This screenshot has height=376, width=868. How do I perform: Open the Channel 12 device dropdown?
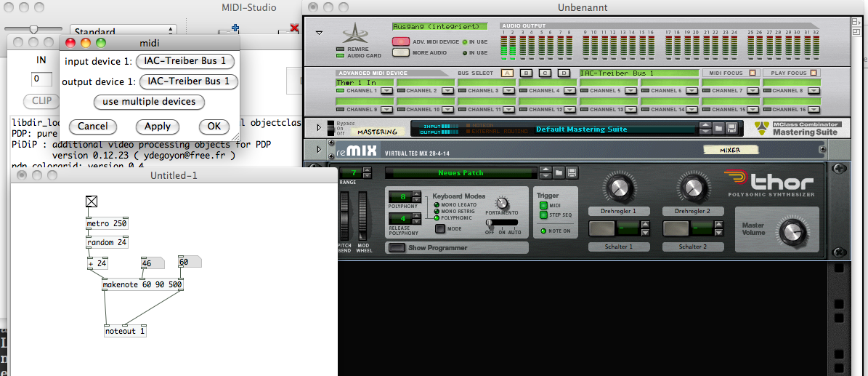click(570, 109)
